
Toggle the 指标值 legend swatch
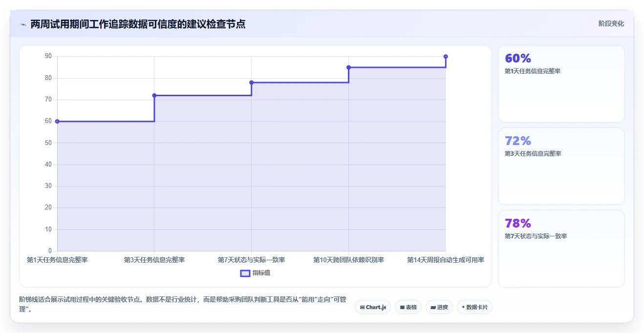(245, 273)
